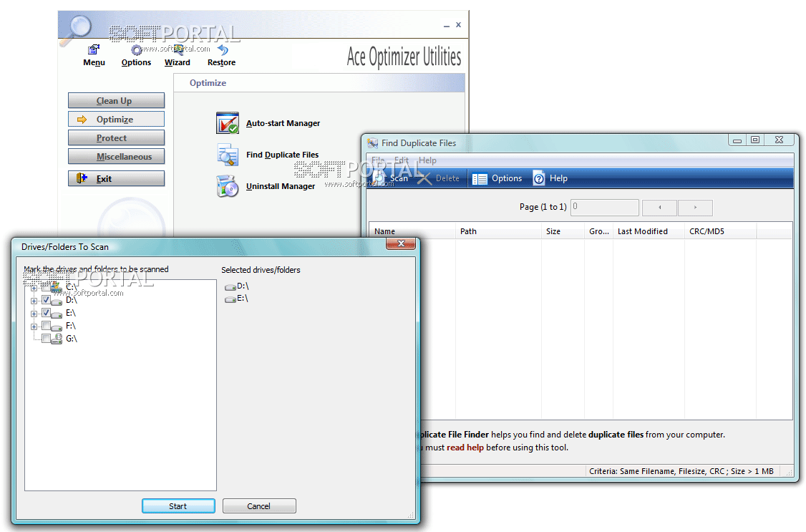This screenshot has width=806, height=532.
Task: Uncheck the D:\ drive checkbox
Action: coord(46,300)
